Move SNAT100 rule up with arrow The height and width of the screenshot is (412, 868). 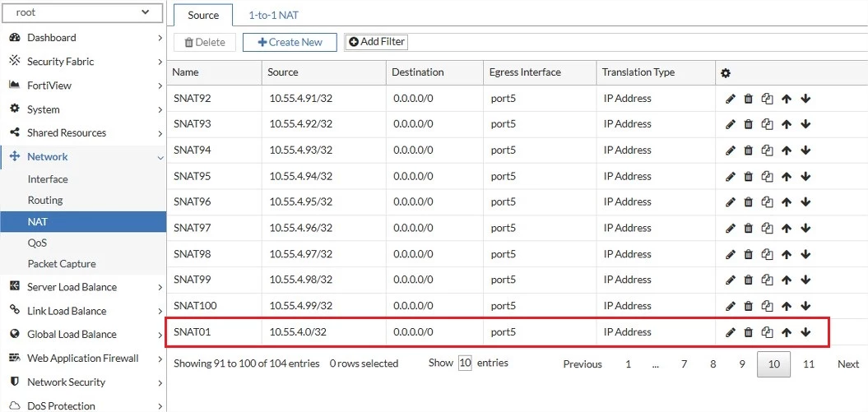click(786, 307)
